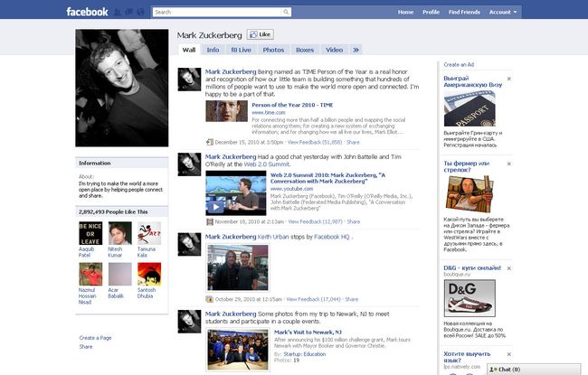The image size is (588, 375).
Task: Open Keith Urban profile link
Action: click(273, 237)
